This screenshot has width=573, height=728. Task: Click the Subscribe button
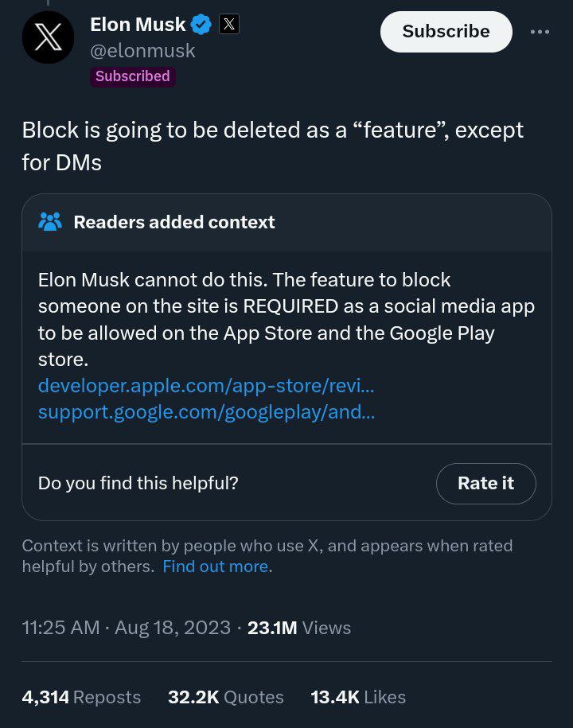[446, 32]
